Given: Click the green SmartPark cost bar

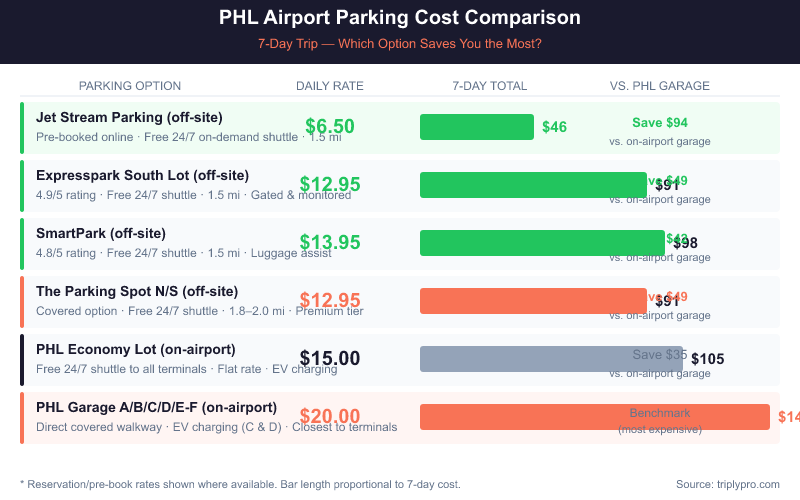Looking at the screenshot, I should pyautogui.click(x=542, y=243).
